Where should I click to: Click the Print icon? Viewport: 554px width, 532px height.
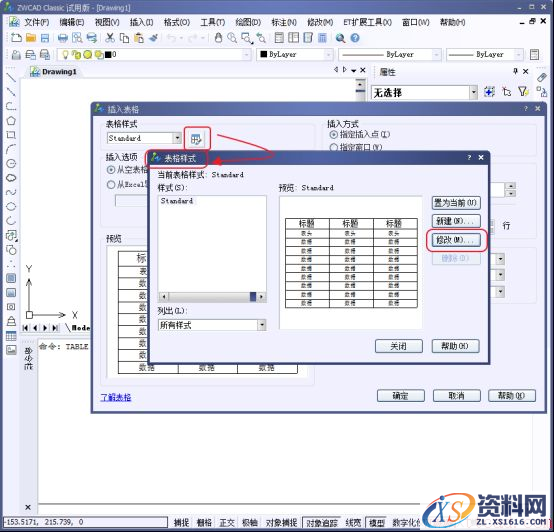click(63, 38)
